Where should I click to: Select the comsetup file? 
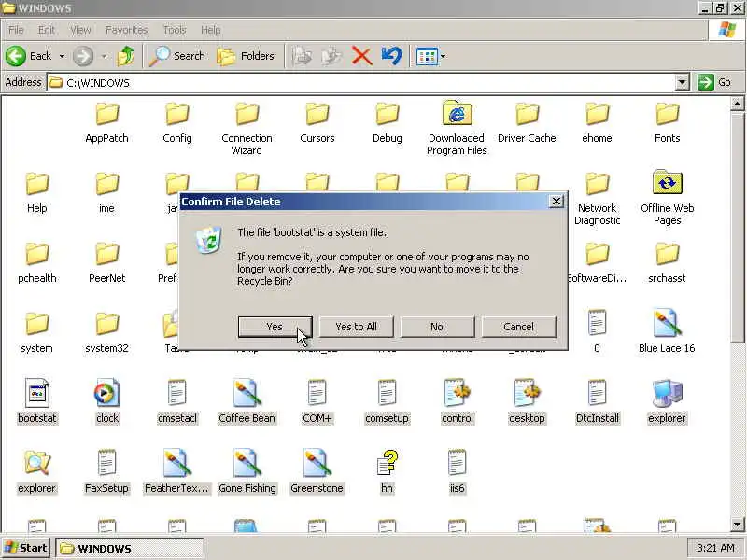point(387,401)
